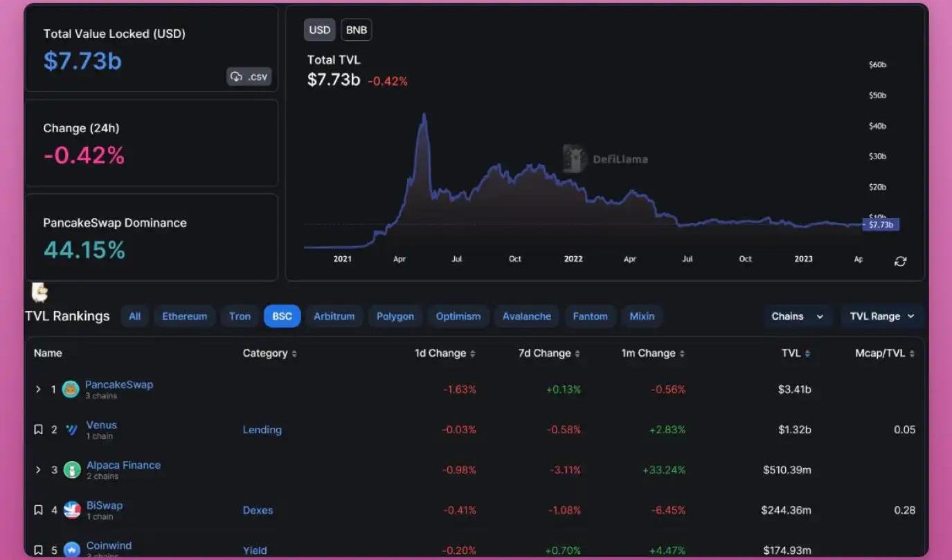This screenshot has height=560, width=952.
Task: Open the Dexes category link for BiSwap
Action: point(258,510)
